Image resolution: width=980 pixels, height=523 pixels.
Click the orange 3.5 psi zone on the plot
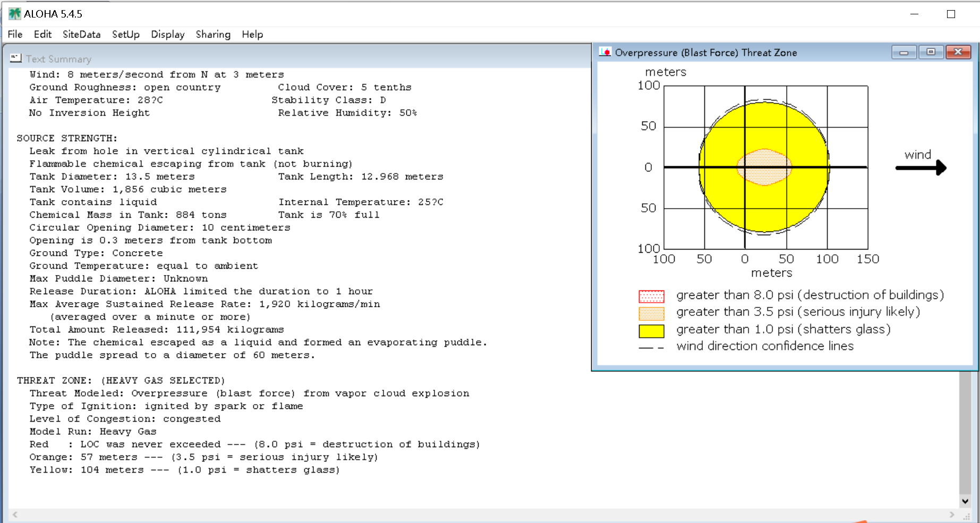(x=764, y=167)
